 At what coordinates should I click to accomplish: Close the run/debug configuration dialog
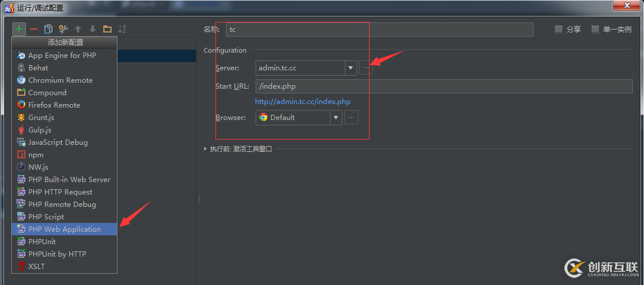[x=627, y=5]
